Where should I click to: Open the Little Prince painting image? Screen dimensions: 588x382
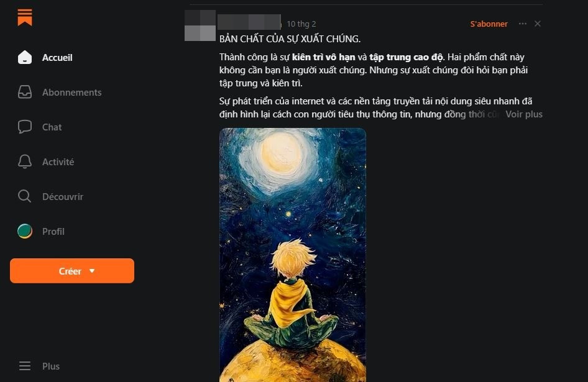pos(293,255)
